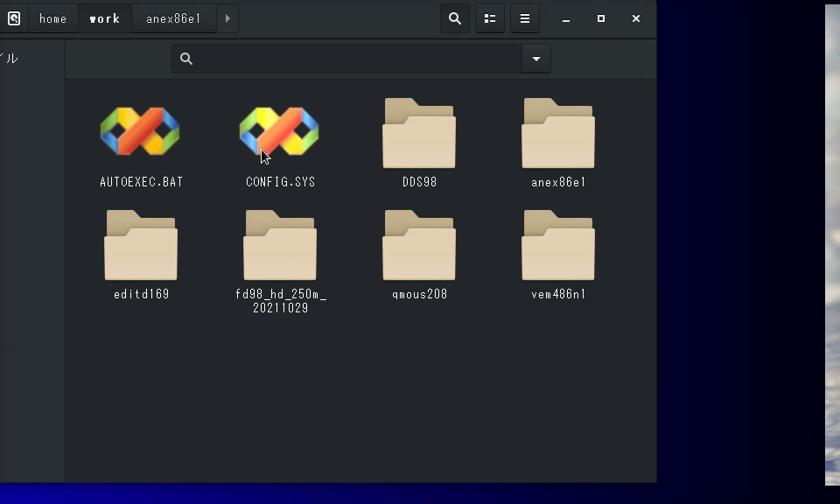Open the anex86e1 folder icon

click(558, 133)
